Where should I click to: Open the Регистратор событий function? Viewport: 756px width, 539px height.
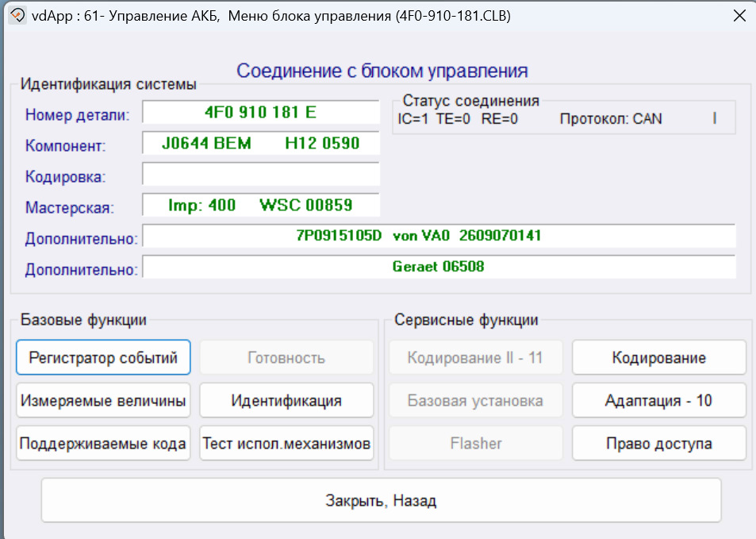(102, 357)
